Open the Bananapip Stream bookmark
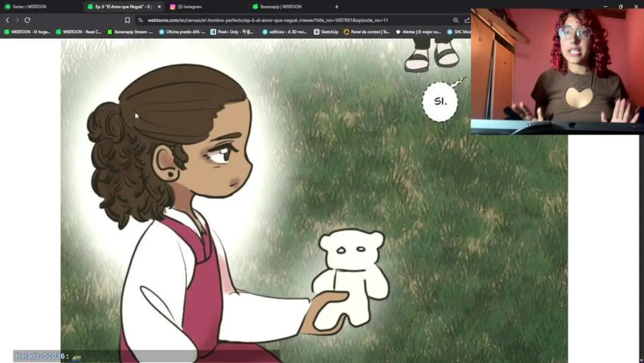Viewport: 644px width, 363px height. point(130,32)
